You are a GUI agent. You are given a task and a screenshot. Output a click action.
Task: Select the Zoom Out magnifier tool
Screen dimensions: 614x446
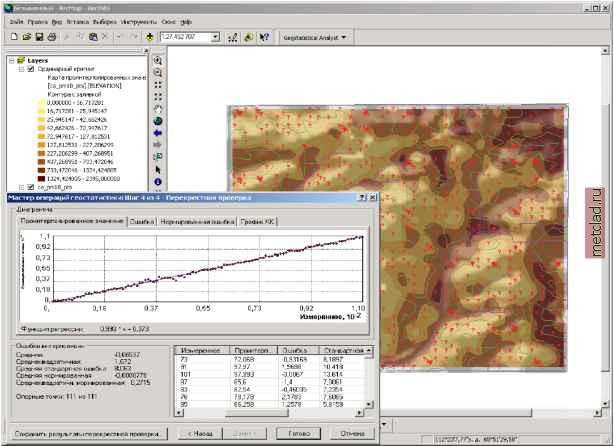coord(158,73)
